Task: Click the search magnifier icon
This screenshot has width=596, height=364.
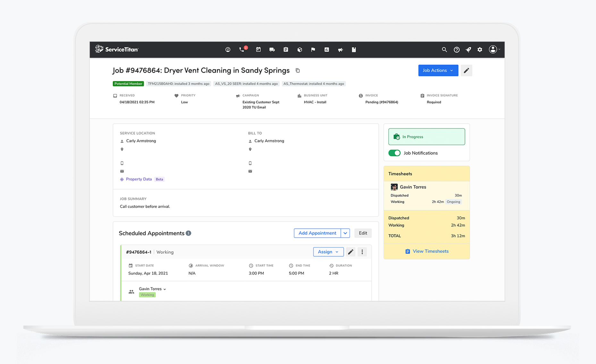Action: [x=444, y=50]
